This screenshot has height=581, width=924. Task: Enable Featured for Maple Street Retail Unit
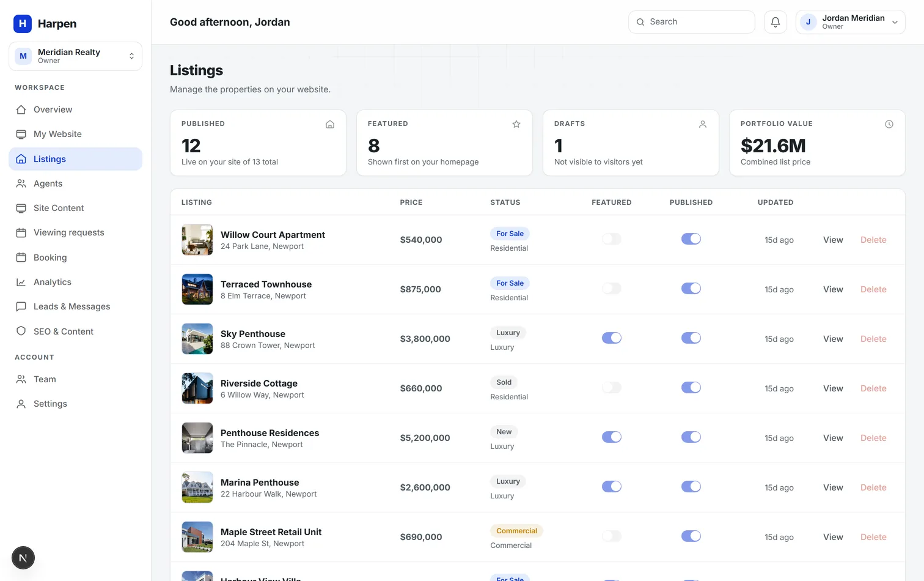pyautogui.click(x=612, y=536)
